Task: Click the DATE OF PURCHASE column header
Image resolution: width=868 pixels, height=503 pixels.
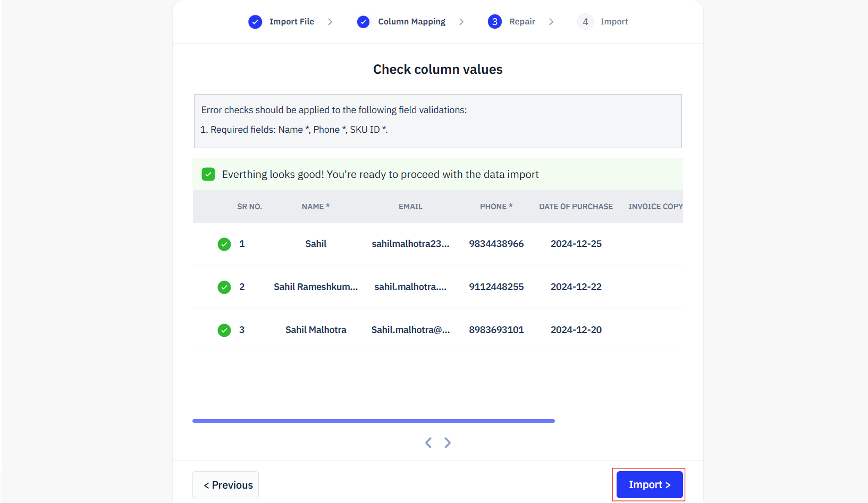Action: (x=576, y=207)
